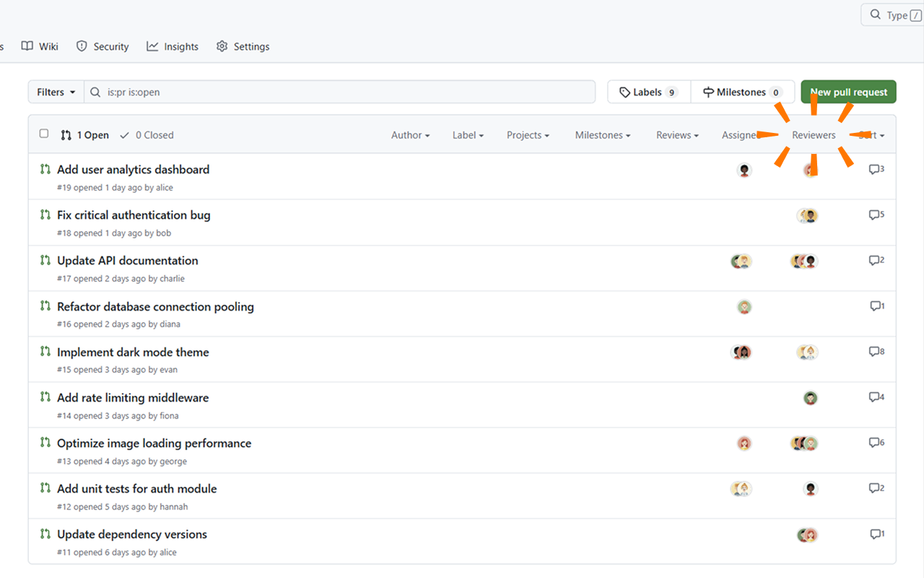
Task: Expand the Milestones filter dropdown in list header
Action: click(602, 135)
